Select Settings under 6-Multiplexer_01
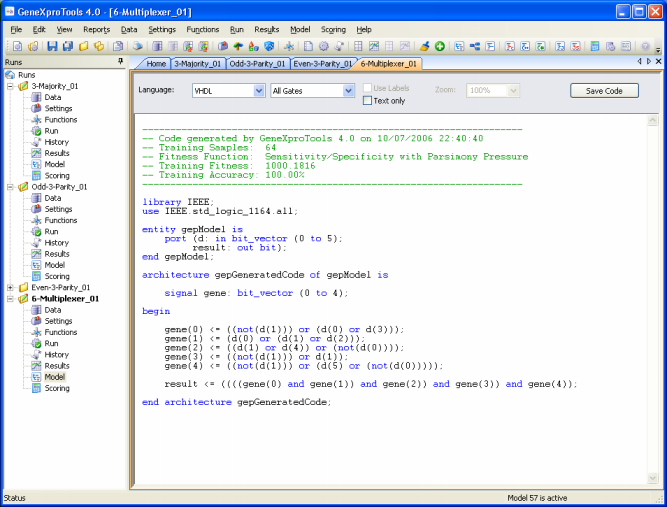Viewport: 667px width, 507px height. 58,321
